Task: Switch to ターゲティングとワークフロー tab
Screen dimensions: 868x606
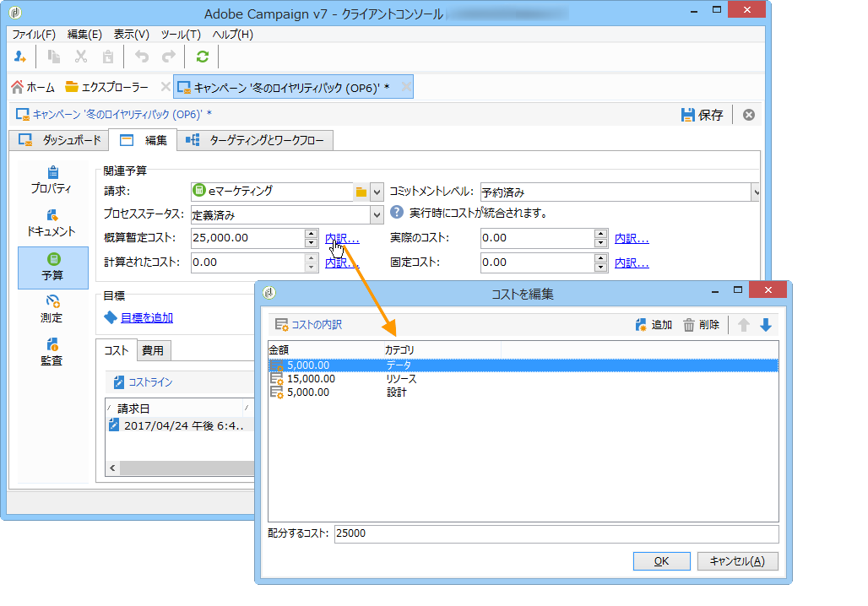Action: 255,140
